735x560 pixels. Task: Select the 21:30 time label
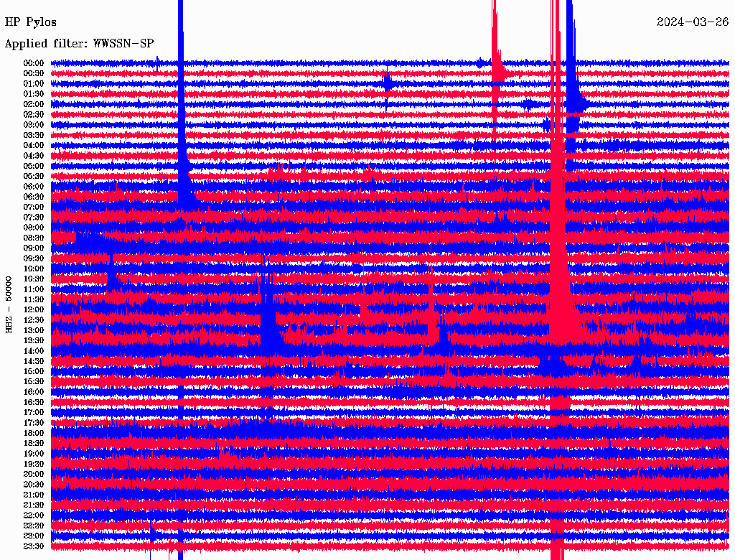(x=33, y=505)
